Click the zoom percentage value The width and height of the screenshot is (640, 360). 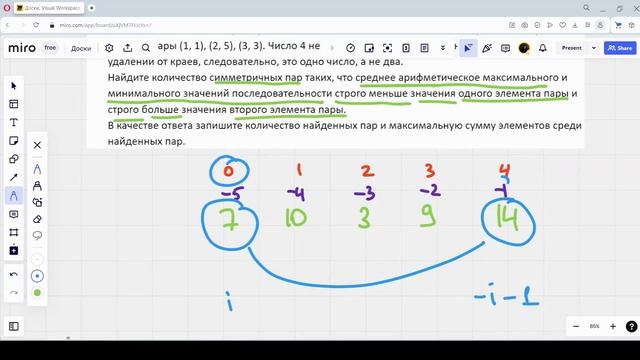coord(594,326)
